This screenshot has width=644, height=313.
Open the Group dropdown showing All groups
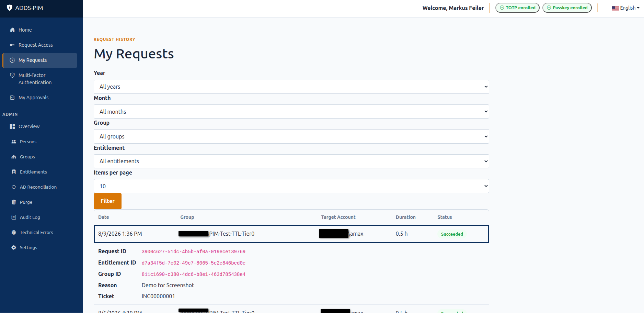pos(291,136)
